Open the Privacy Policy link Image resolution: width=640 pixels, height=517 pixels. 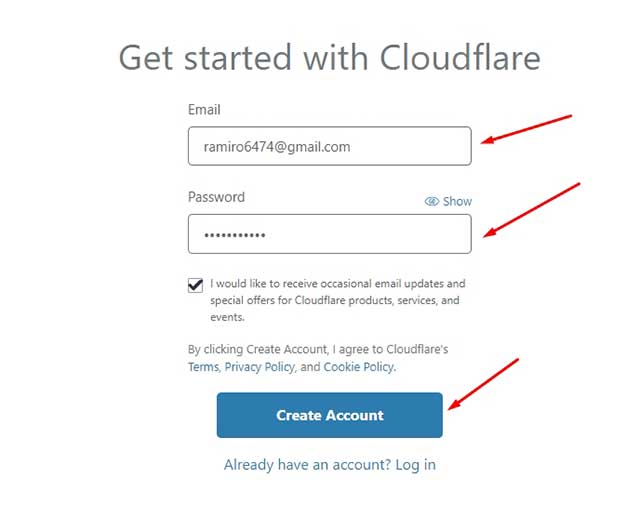pyautogui.click(x=259, y=367)
